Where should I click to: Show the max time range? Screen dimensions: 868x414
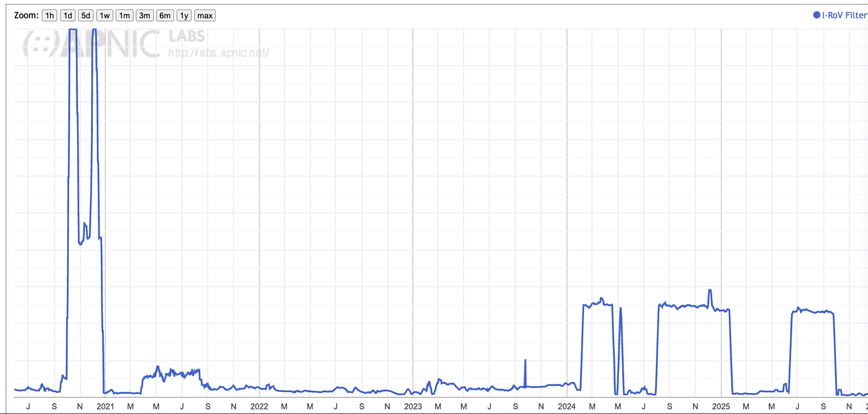click(205, 15)
